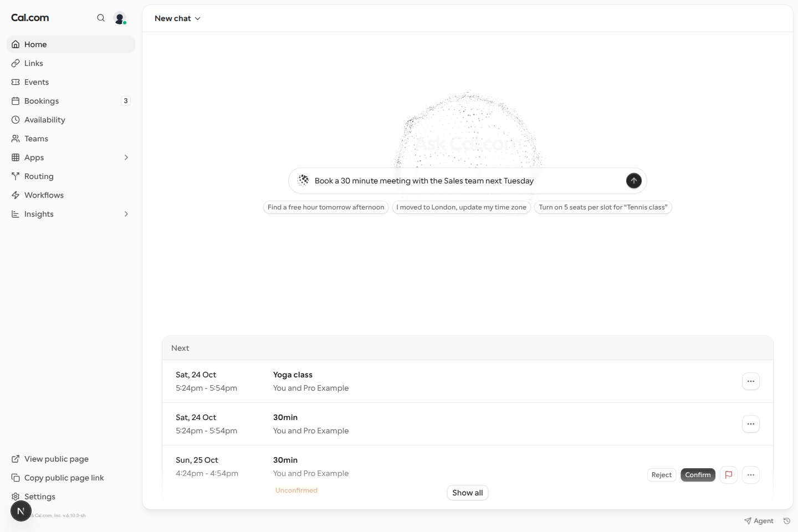Viewport: 798px width, 532px height.
Task: Open Workflows in the sidebar
Action: click(x=71, y=195)
